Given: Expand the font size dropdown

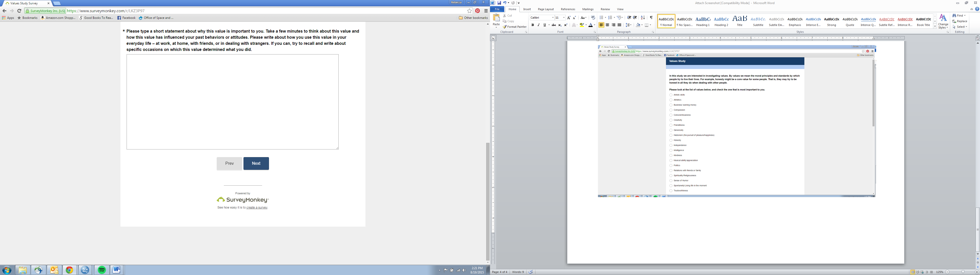Looking at the screenshot, I should tap(564, 18).
